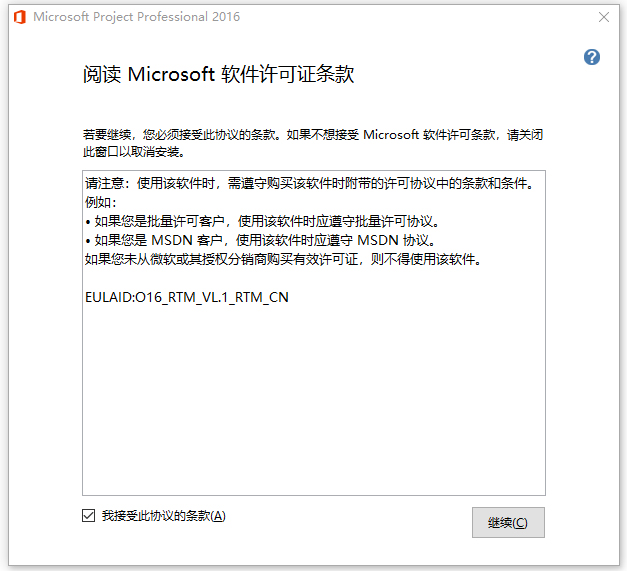Click the Office logo in the title bar
The width and height of the screenshot is (627, 571).
pos(18,17)
